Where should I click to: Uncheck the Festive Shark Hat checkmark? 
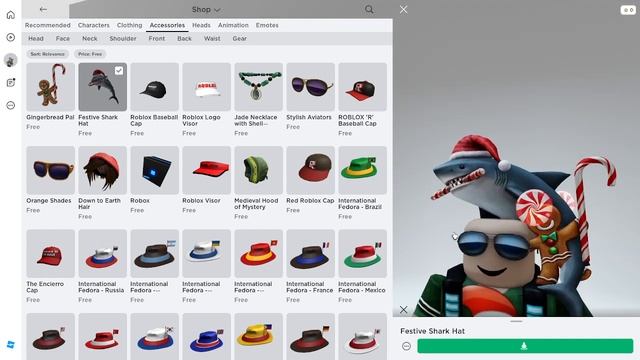119,71
